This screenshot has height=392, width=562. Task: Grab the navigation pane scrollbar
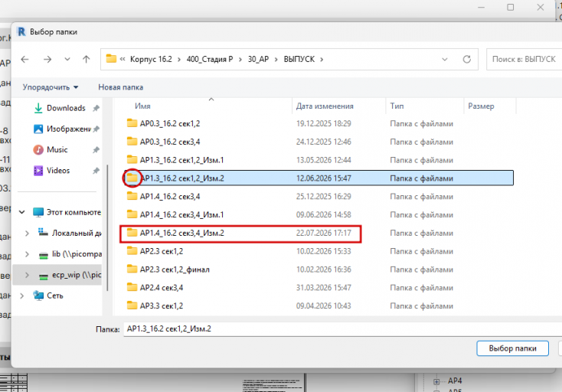[107, 227]
